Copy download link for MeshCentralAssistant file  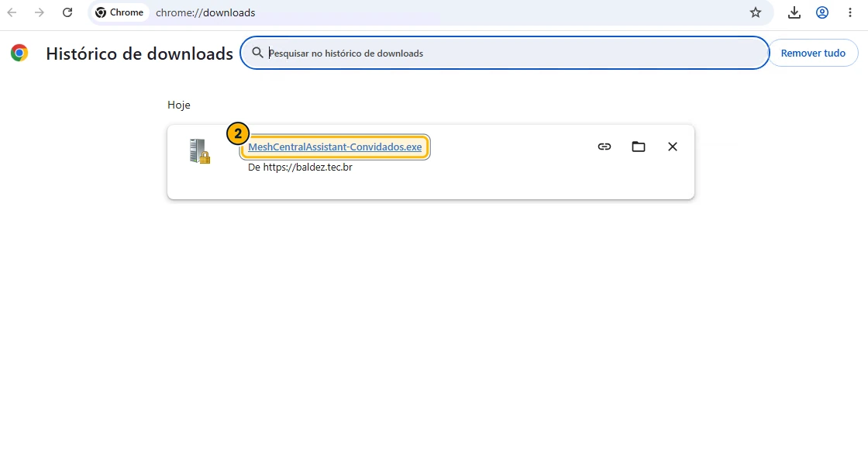pyautogui.click(x=604, y=147)
